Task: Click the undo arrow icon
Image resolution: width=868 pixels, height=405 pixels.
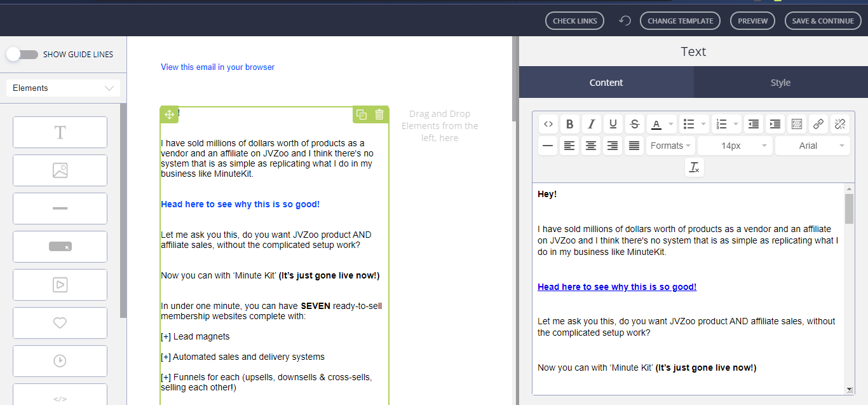Action: point(625,21)
